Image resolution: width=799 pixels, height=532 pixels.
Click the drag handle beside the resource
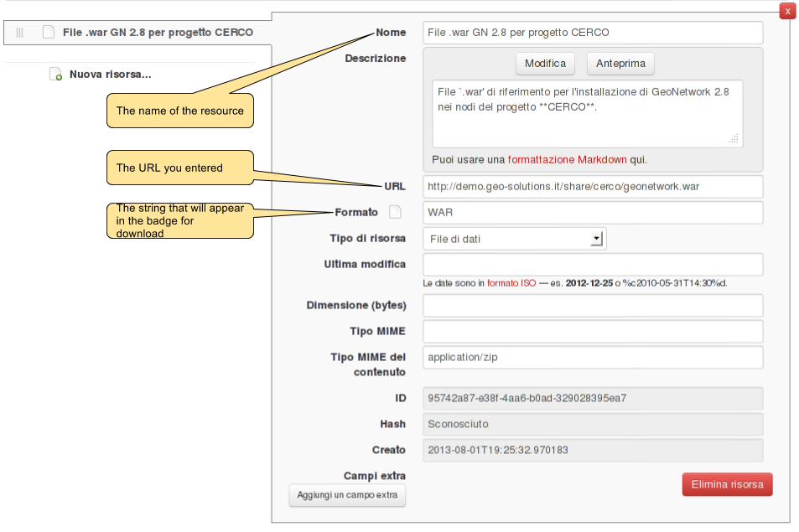click(x=20, y=33)
